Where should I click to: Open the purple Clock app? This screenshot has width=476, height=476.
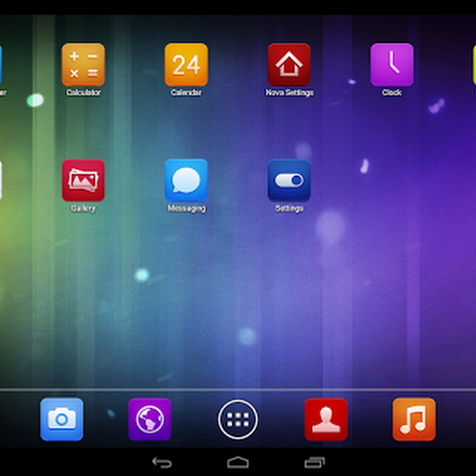tap(392, 65)
